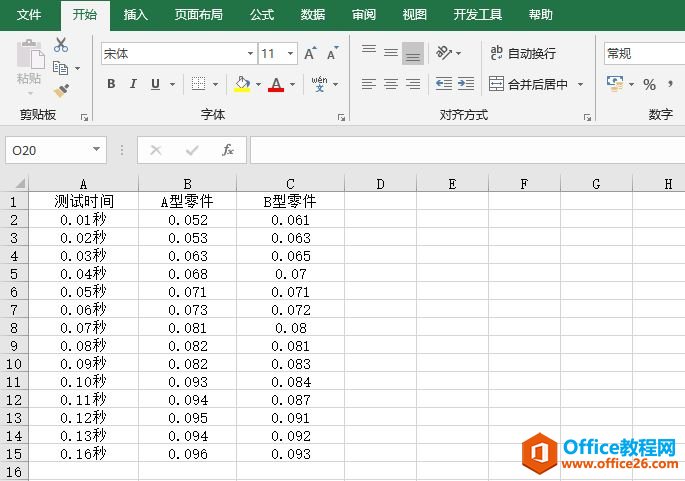Increase indent
Image resolution: width=685 pixels, height=481 pixels.
[466, 83]
